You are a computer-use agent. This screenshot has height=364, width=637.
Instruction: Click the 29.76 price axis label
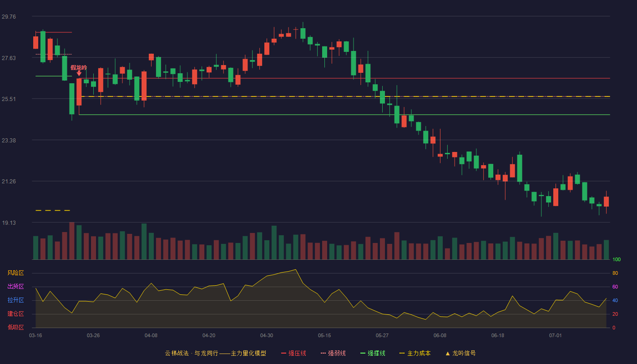(9, 16)
